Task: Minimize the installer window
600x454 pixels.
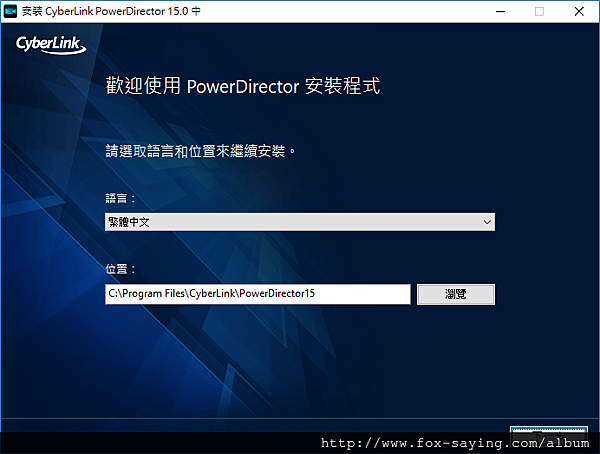Action: coord(500,11)
